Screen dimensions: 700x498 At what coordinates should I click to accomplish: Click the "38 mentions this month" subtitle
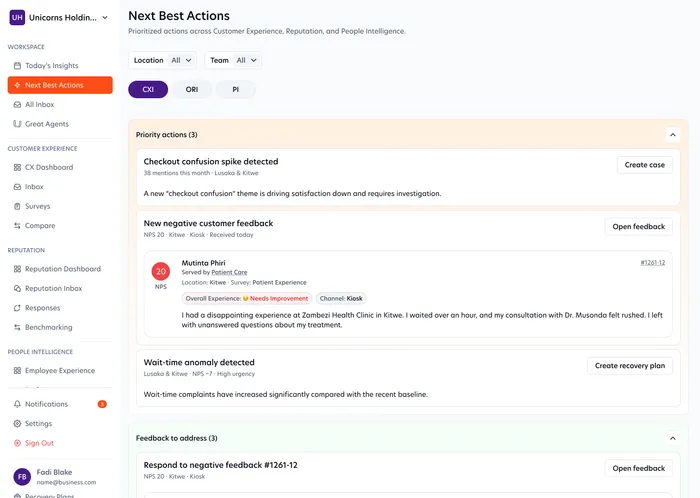click(x=177, y=173)
